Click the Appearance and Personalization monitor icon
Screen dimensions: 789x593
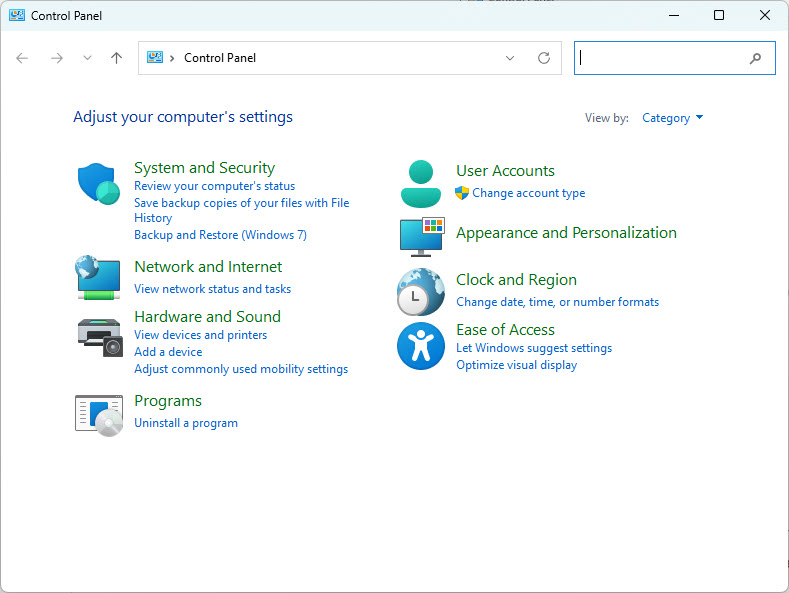[422, 237]
